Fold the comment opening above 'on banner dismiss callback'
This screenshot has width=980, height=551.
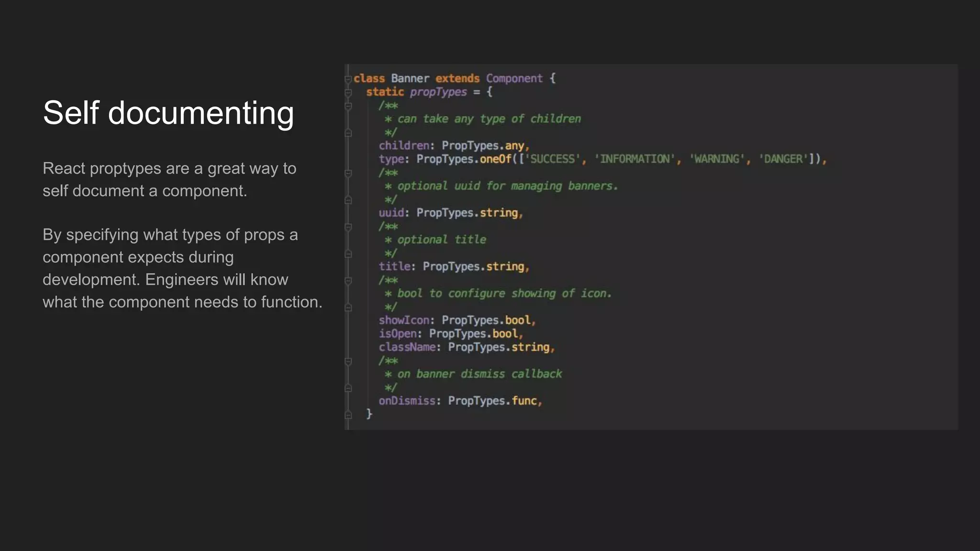(348, 361)
